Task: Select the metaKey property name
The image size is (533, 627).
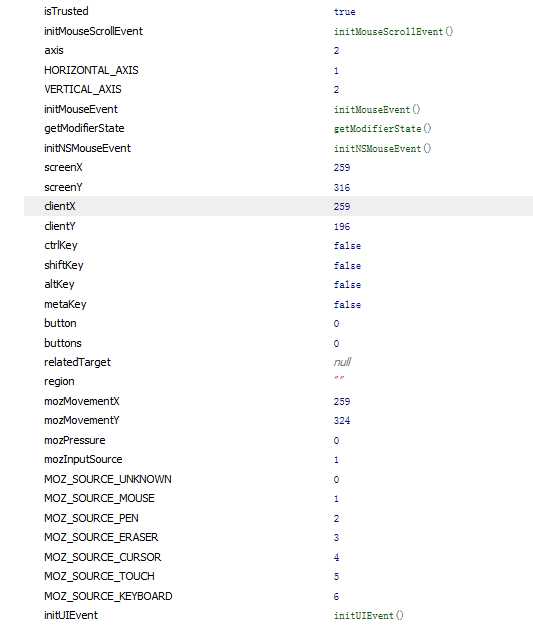Action: 65,304
